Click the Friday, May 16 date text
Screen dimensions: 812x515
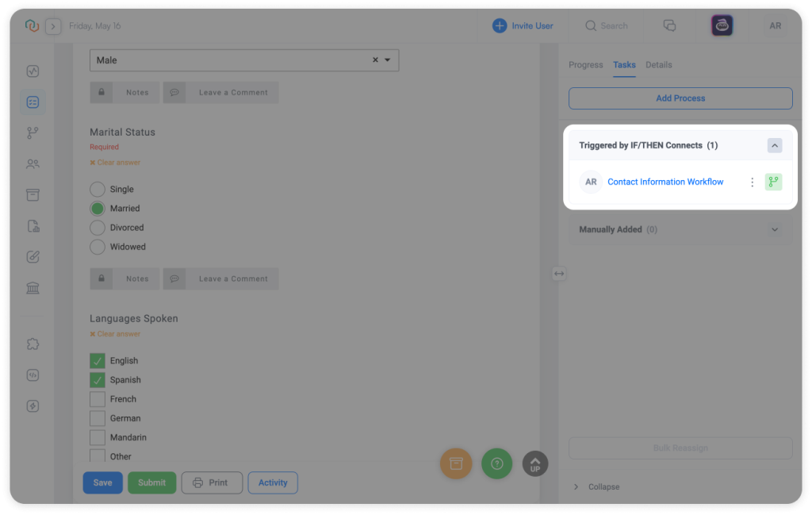tap(95, 26)
